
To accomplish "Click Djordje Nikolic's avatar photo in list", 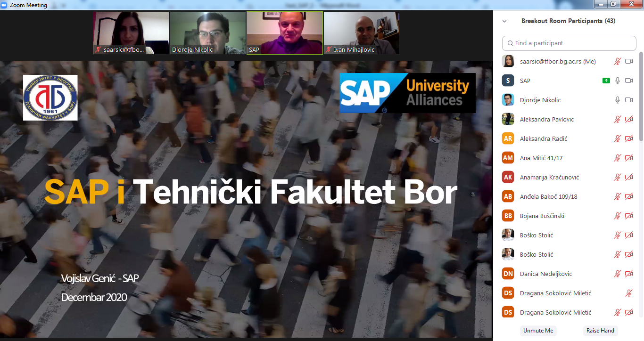I will [x=508, y=100].
